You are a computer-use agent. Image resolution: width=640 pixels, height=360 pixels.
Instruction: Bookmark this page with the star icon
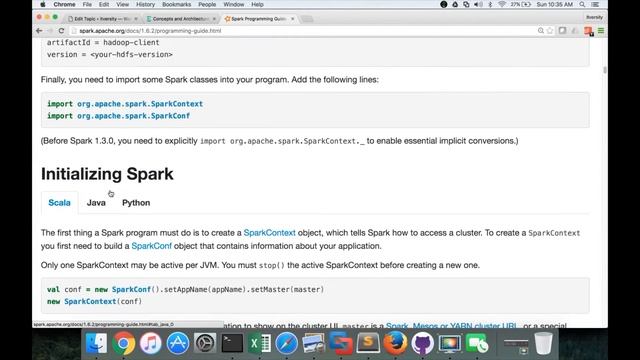[550, 31]
